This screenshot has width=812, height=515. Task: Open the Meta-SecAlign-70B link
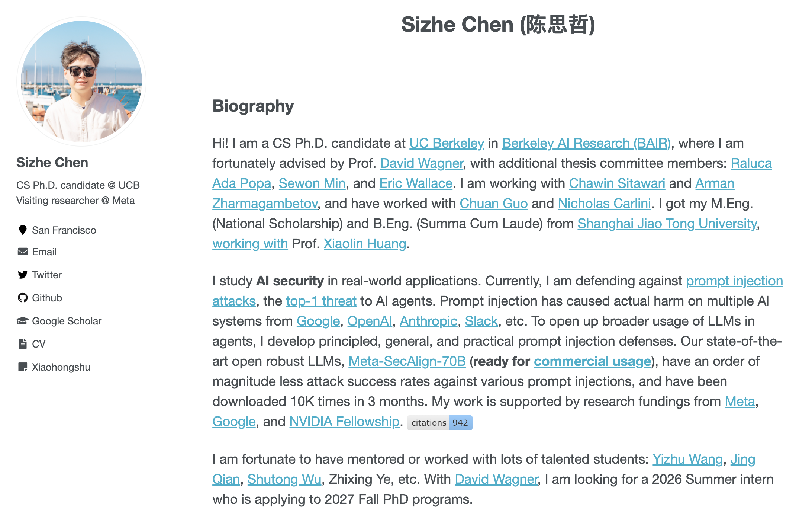pyautogui.click(x=407, y=361)
